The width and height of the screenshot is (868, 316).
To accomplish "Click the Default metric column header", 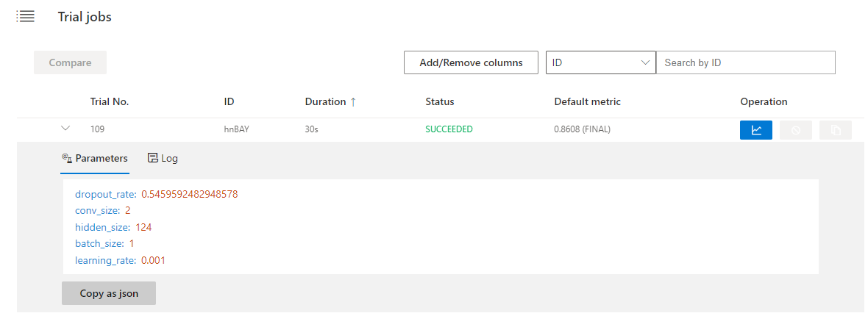I will pos(588,102).
